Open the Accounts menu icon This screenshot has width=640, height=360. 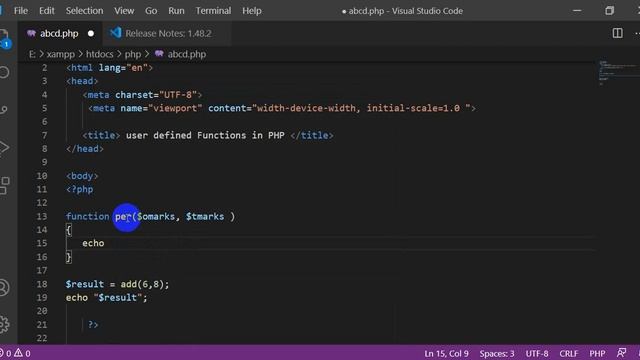[4, 287]
